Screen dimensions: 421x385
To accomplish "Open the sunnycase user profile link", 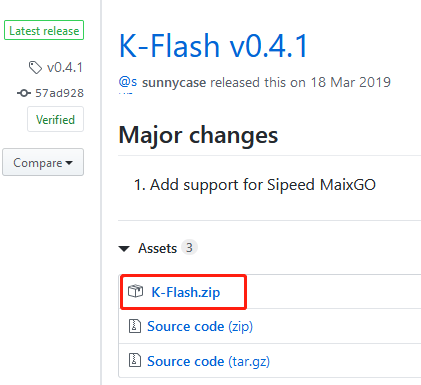I will [x=174, y=82].
